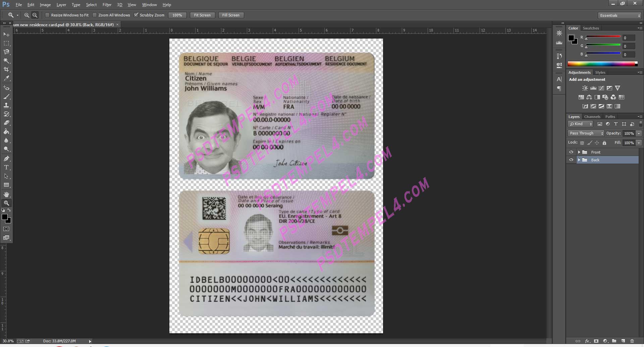644x347 pixels.
Task: Hide the Front layer group
Action: 571,152
